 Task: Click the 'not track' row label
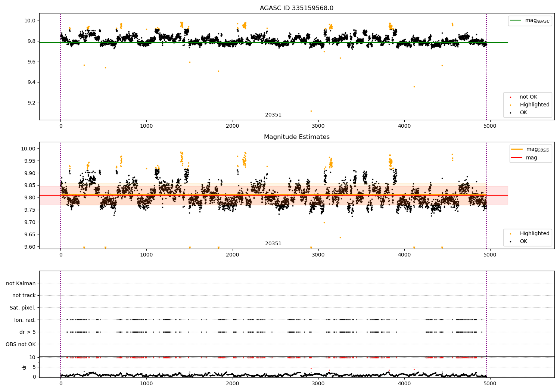coord(24,295)
